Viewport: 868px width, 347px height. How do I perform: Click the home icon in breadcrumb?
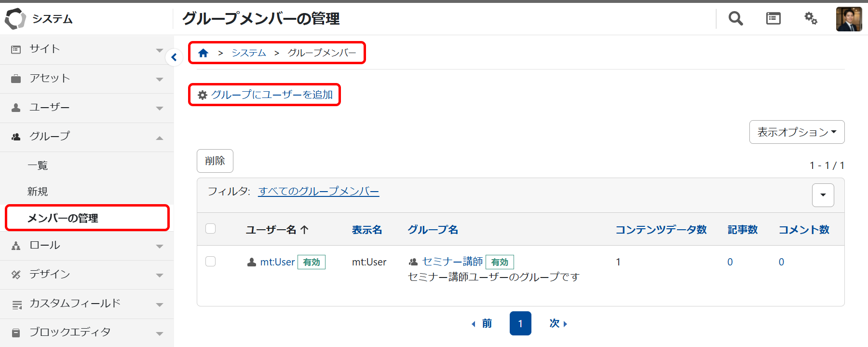[x=203, y=53]
